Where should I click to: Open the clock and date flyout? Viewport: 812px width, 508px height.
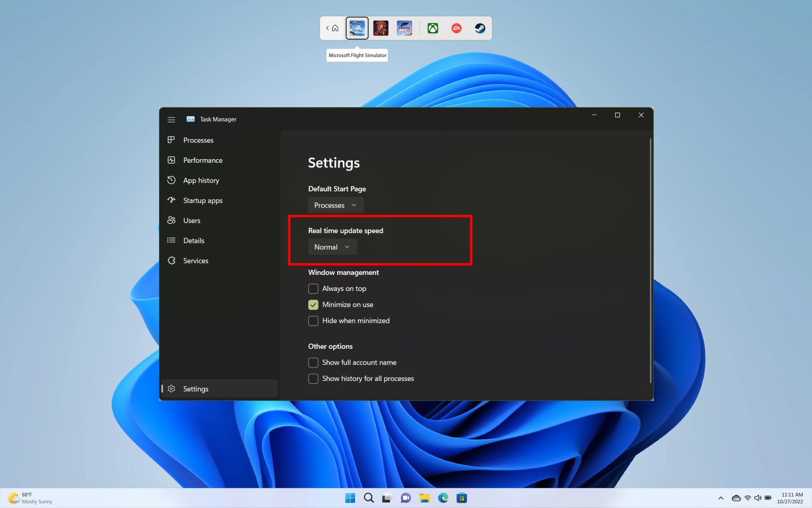tap(790, 498)
